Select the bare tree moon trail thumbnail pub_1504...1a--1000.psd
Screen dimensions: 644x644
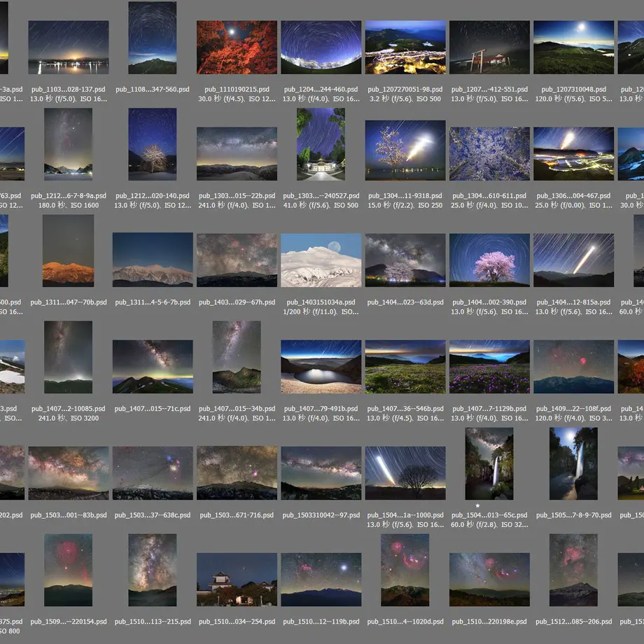[x=405, y=472]
